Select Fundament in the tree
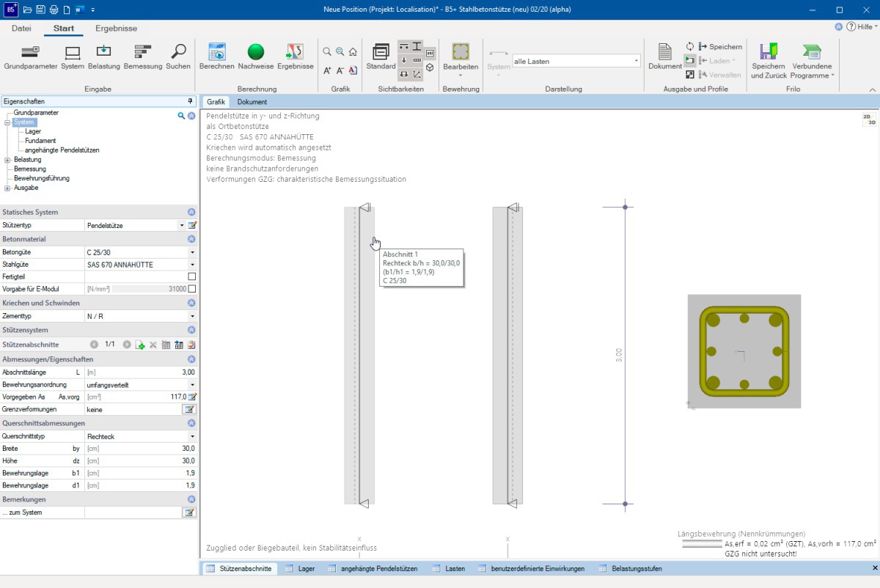The width and height of the screenshot is (880, 588). coord(40,141)
